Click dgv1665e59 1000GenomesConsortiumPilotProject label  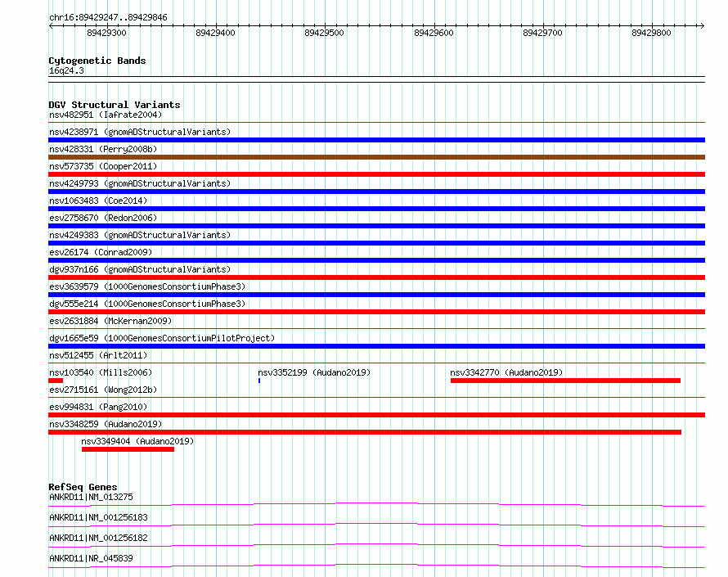click(x=162, y=338)
